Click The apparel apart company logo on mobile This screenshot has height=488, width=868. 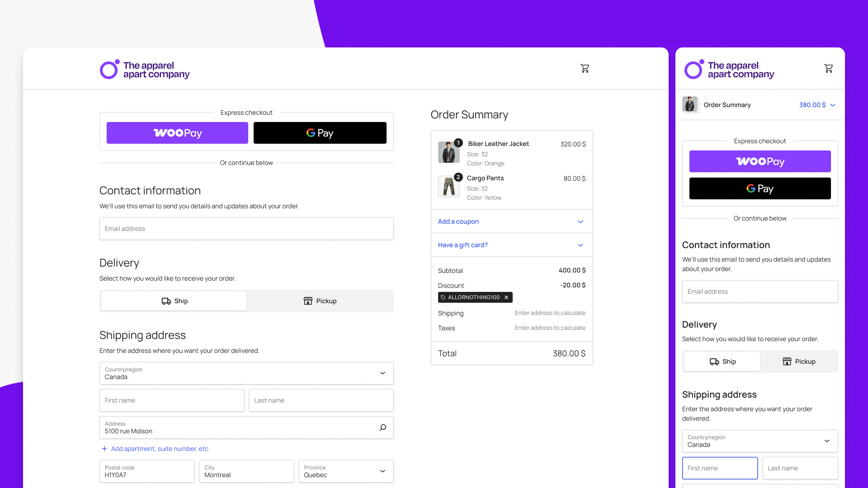pos(729,70)
